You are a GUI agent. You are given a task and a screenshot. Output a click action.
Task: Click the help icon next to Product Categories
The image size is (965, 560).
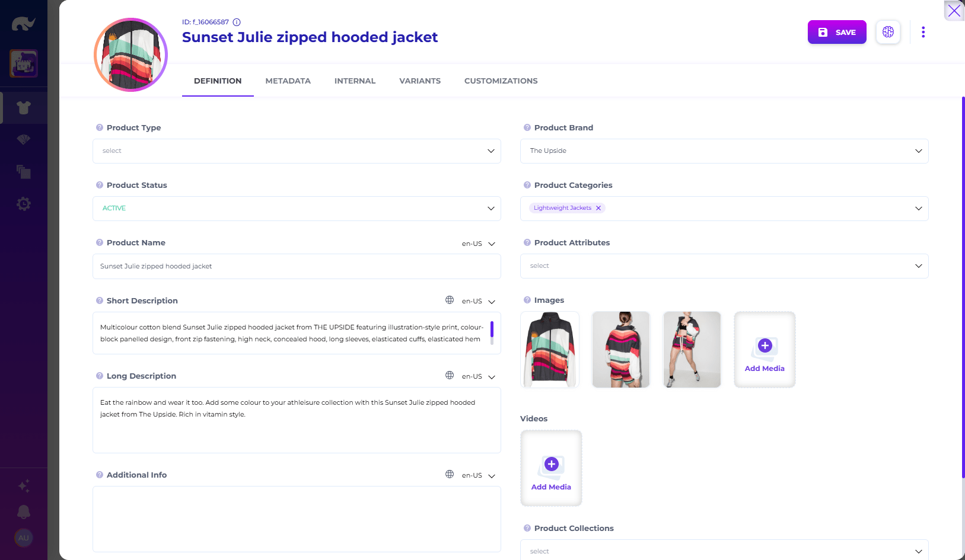coord(527,185)
